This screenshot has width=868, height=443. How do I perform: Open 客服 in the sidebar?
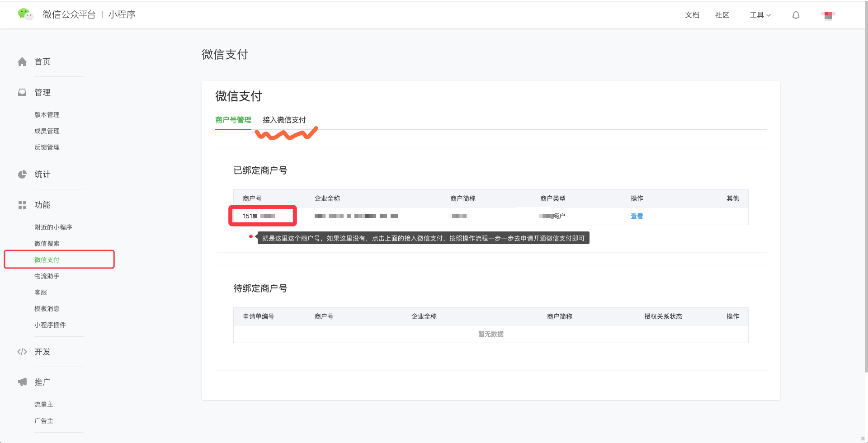tap(41, 292)
